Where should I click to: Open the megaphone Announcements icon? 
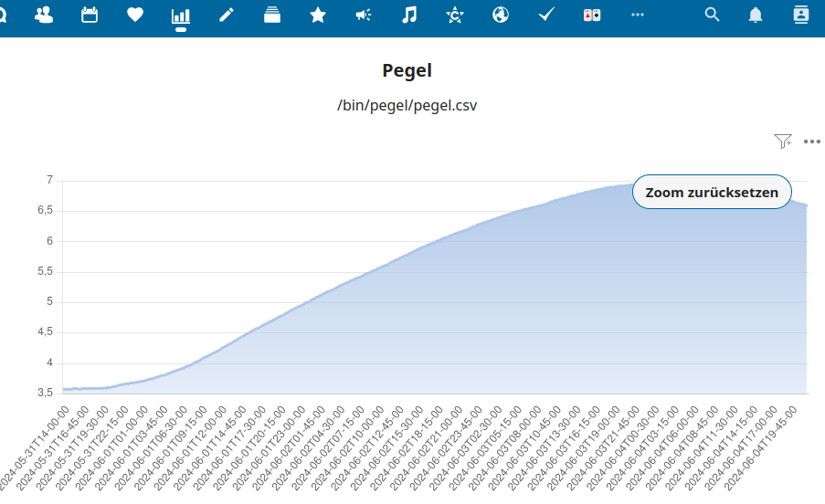(363, 15)
